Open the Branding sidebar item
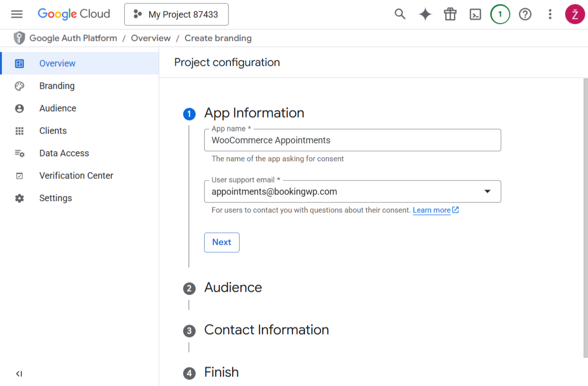The height and width of the screenshot is (386, 588). pos(79,86)
